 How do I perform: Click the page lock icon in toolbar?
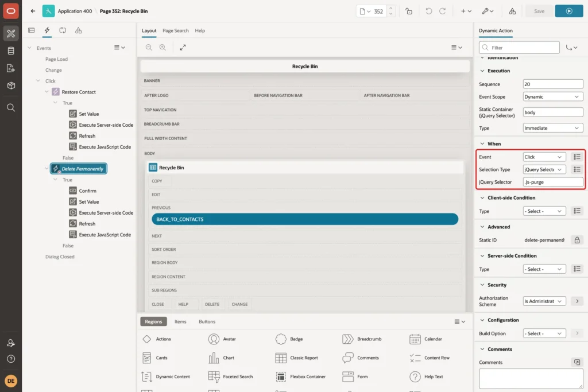point(409,11)
